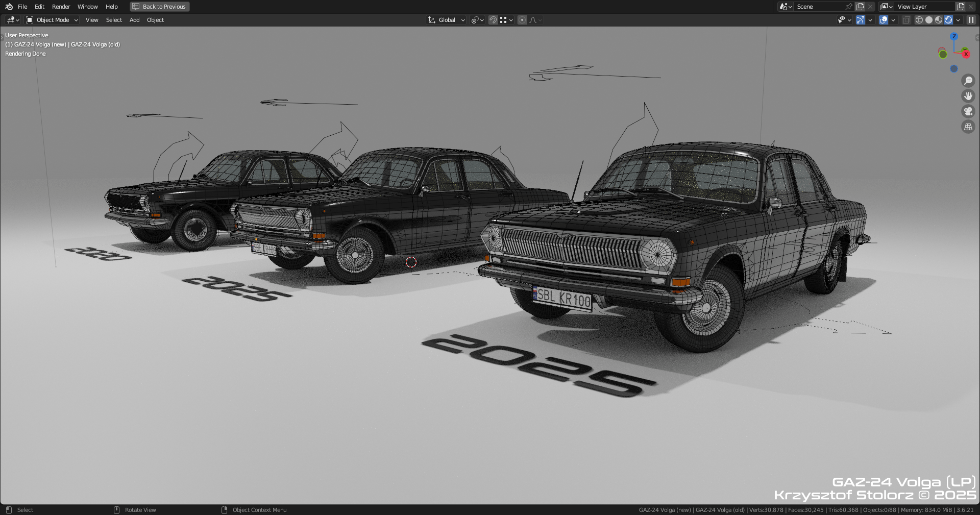The image size is (980, 515).
Task: Switch perspective/orthographic with grid icon
Action: tap(968, 127)
